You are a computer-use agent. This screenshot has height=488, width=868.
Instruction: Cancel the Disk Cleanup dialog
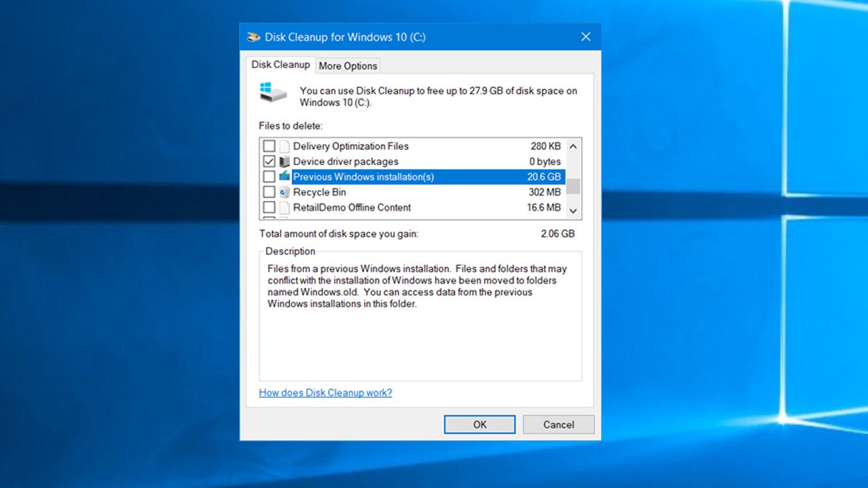coord(558,425)
